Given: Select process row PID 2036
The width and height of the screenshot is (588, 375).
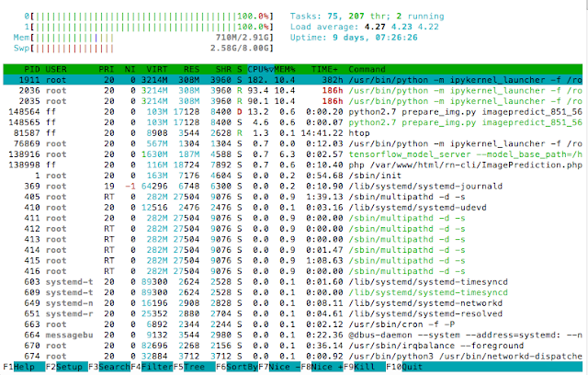Looking at the screenshot, I should tap(292, 90).
